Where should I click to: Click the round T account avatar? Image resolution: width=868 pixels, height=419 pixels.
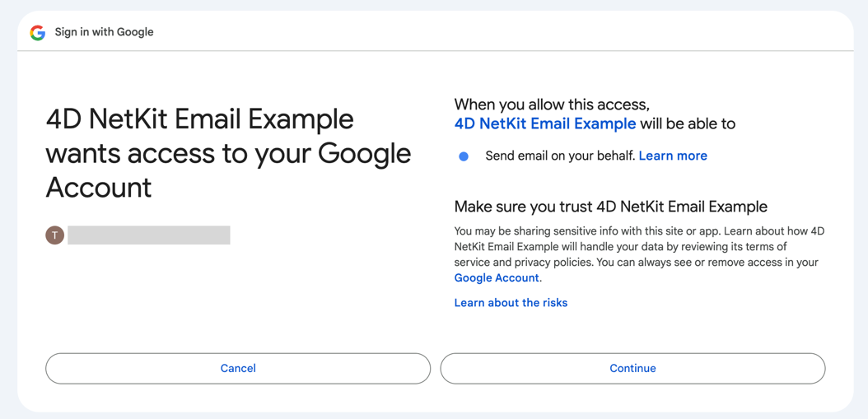pos(54,235)
